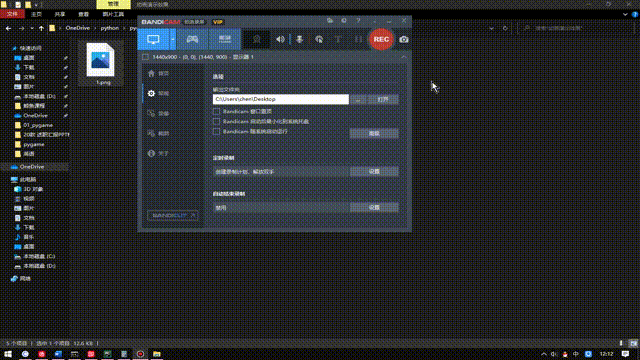Viewport: 640px width, 360px height.
Task: Open File Explorer taskbar icon
Action: point(157,354)
